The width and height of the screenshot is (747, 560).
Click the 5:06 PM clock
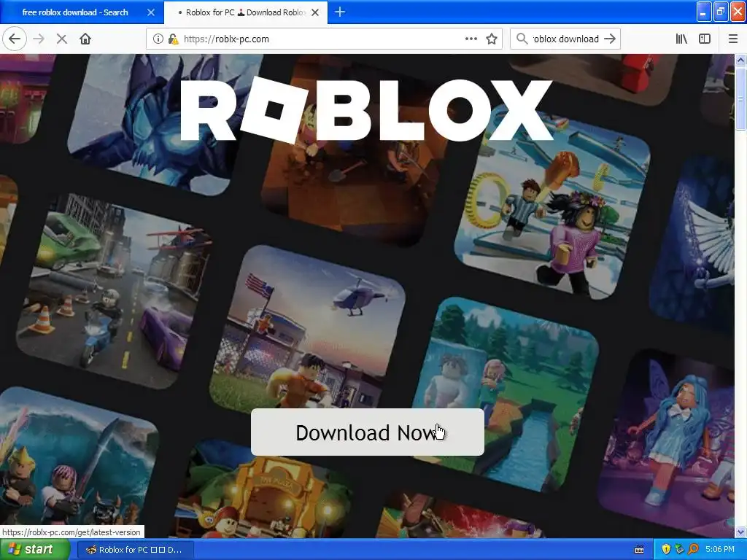(x=720, y=550)
